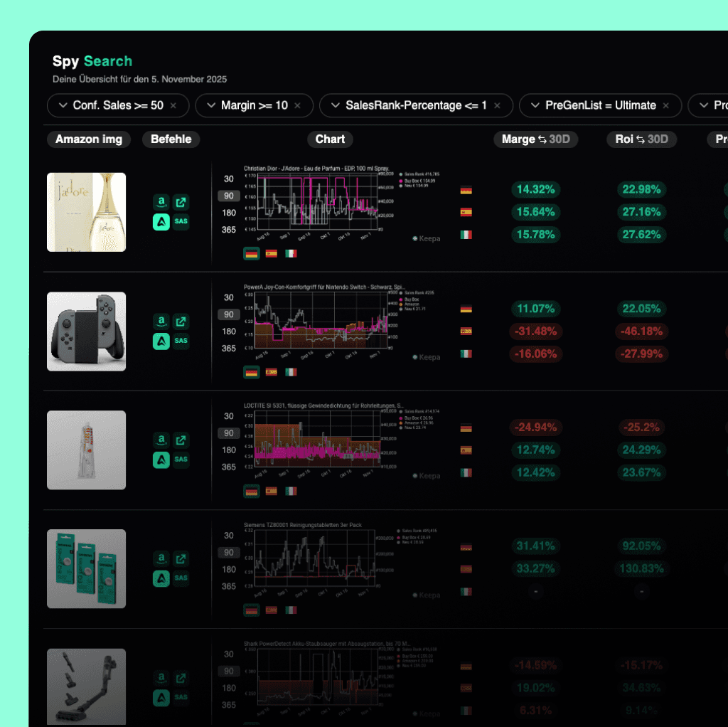Open external link icon in Shark row
This screenshot has height=727, width=728.
(x=181, y=678)
